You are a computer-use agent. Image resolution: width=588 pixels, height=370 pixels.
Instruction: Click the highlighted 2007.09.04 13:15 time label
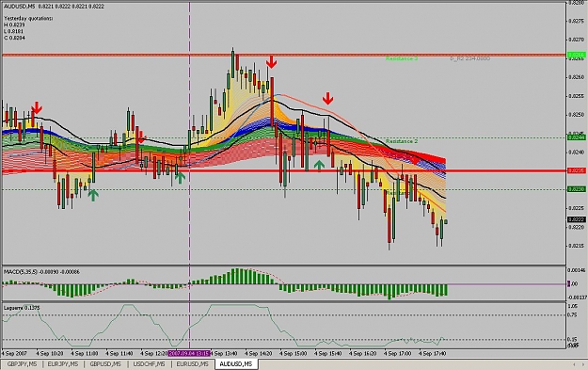[x=188, y=353]
